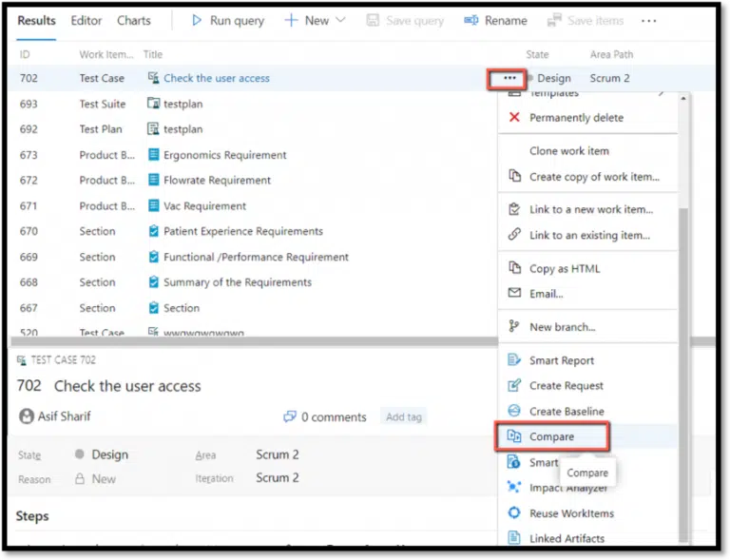Screen dimensions: 730x560
Task: Click the Rename toolbar icon
Action: pos(471,20)
